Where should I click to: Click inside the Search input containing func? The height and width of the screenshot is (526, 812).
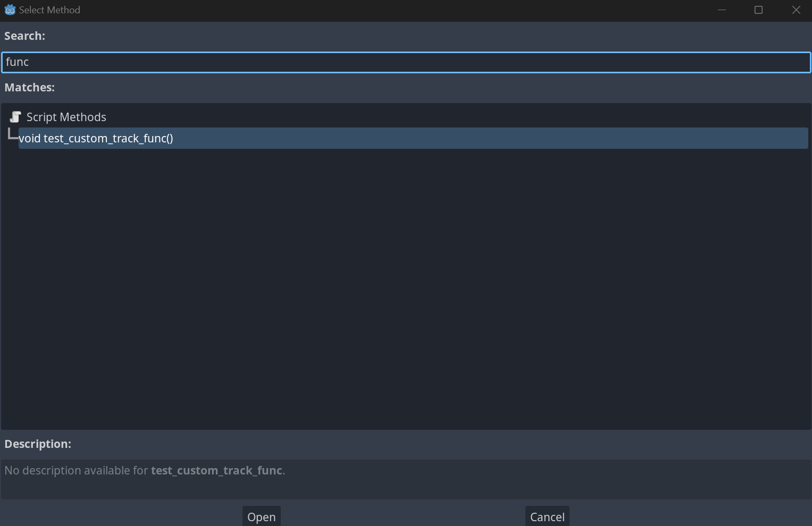click(213, 62)
